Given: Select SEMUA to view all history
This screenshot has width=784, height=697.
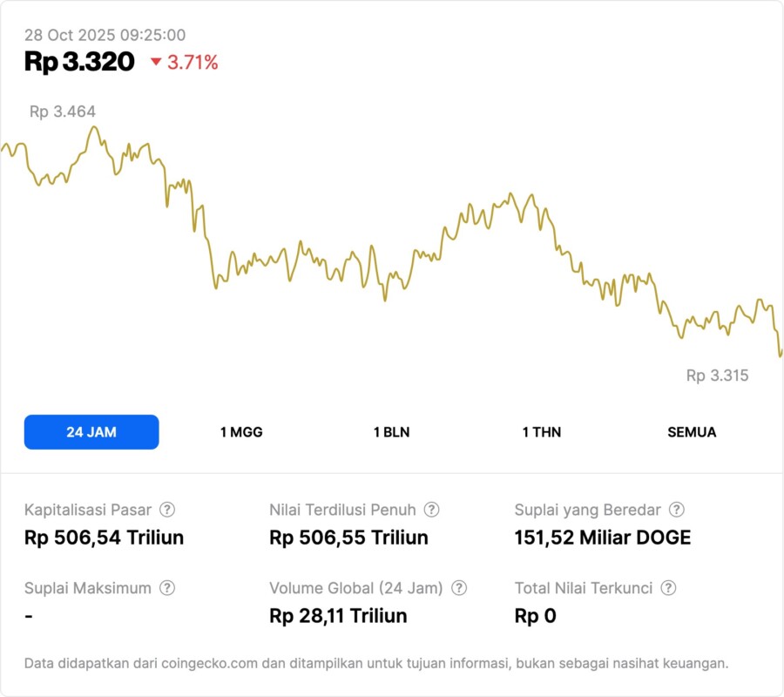Looking at the screenshot, I should coord(692,432).
